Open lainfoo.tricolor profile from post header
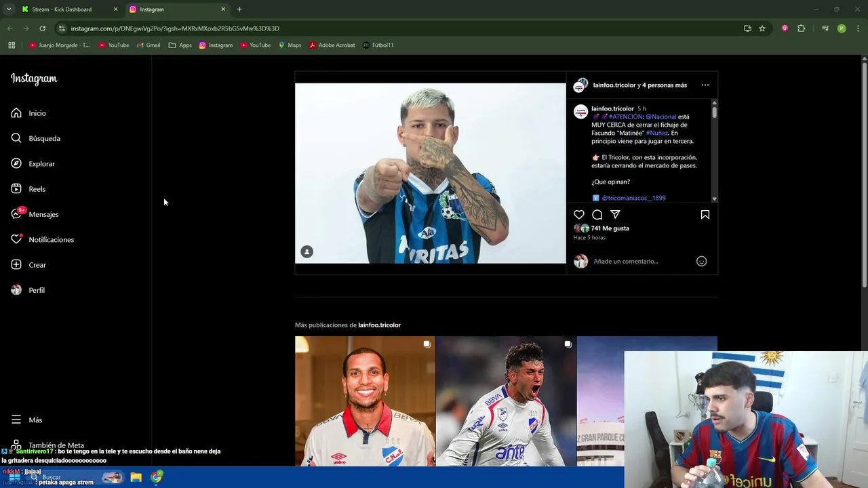 (x=614, y=85)
